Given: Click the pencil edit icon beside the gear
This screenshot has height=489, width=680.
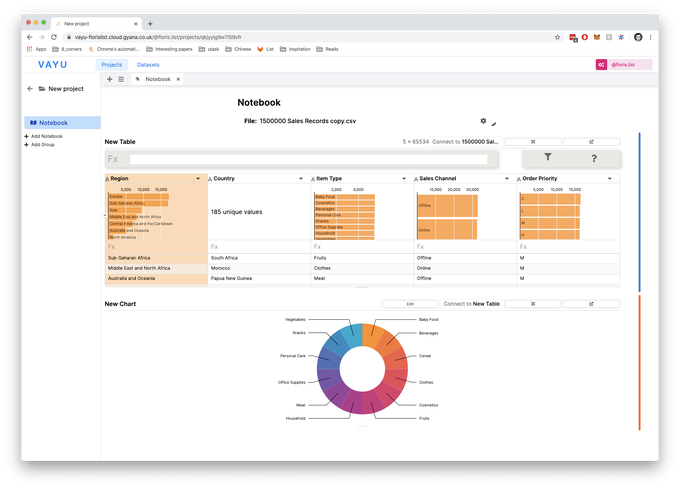Looking at the screenshot, I should [x=494, y=123].
